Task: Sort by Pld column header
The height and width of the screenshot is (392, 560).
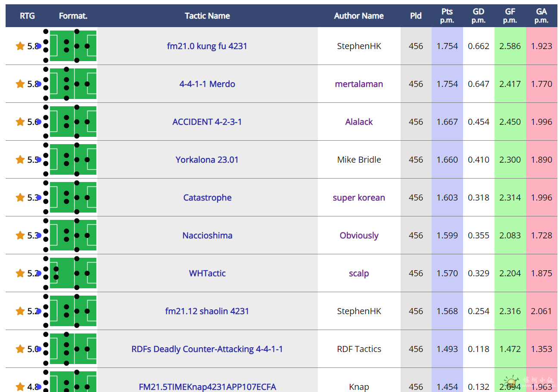Action: (416, 16)
